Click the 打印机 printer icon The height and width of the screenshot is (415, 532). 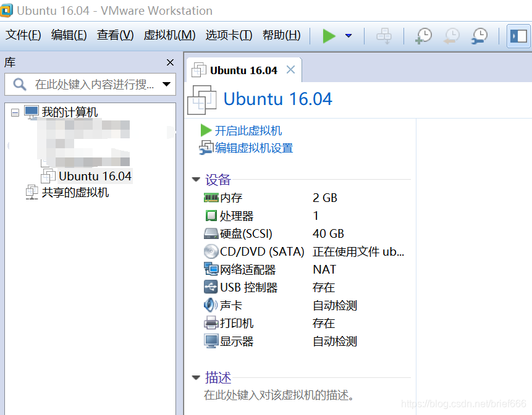[211, 323]
